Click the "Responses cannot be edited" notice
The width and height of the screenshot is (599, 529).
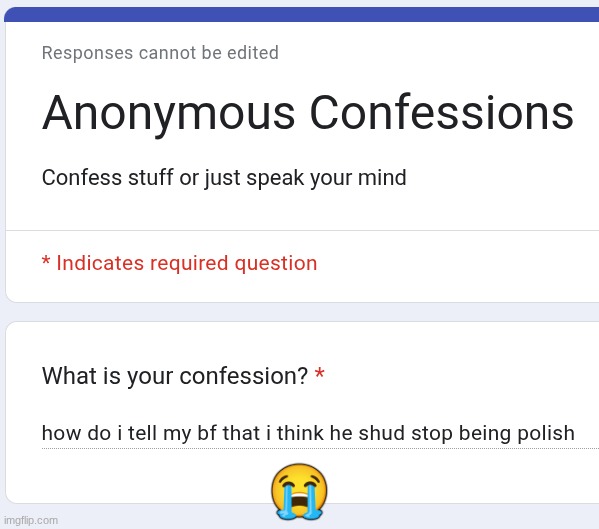[160, 53]
